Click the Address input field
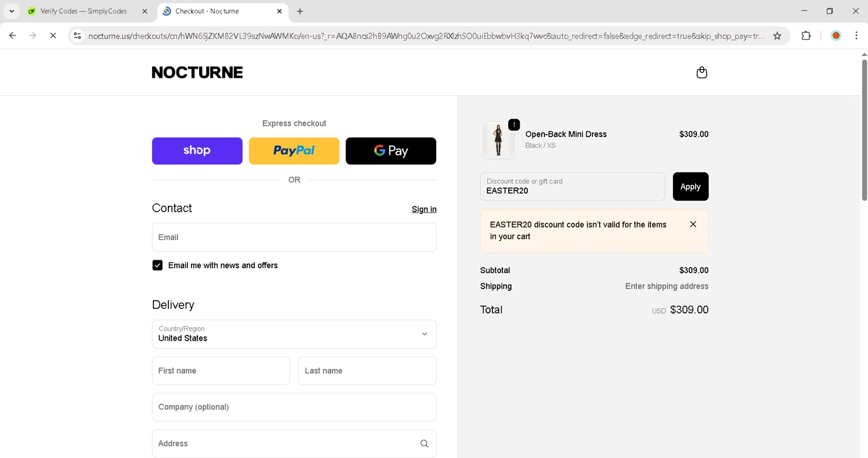The height and width of the screenshot is (458, 868). [294, 444]
